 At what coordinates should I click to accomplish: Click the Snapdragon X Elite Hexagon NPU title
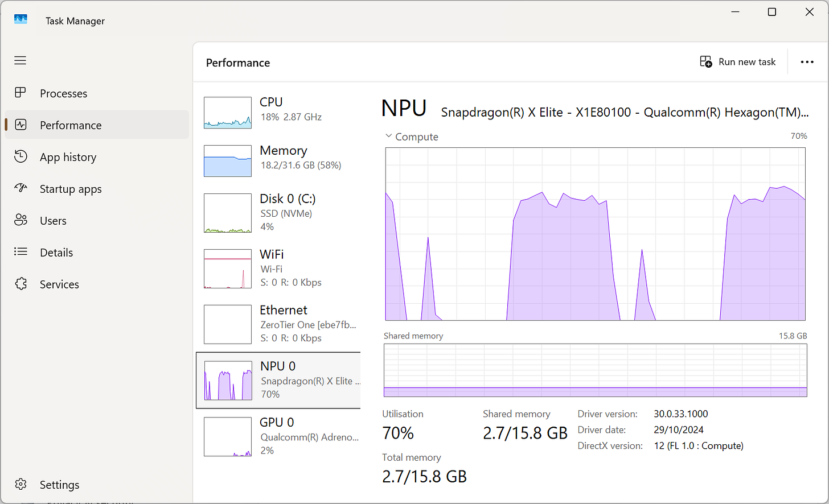click(x=625, y=113)
